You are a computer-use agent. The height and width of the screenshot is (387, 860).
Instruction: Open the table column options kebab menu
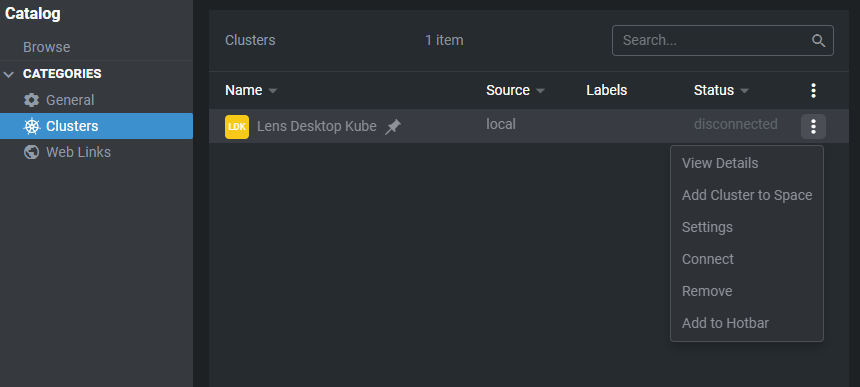(813, 90)
